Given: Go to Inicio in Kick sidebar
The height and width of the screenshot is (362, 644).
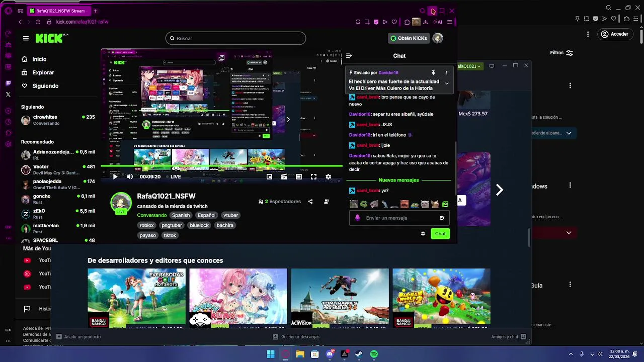Looking at the screenshot, I should (39, 59).
